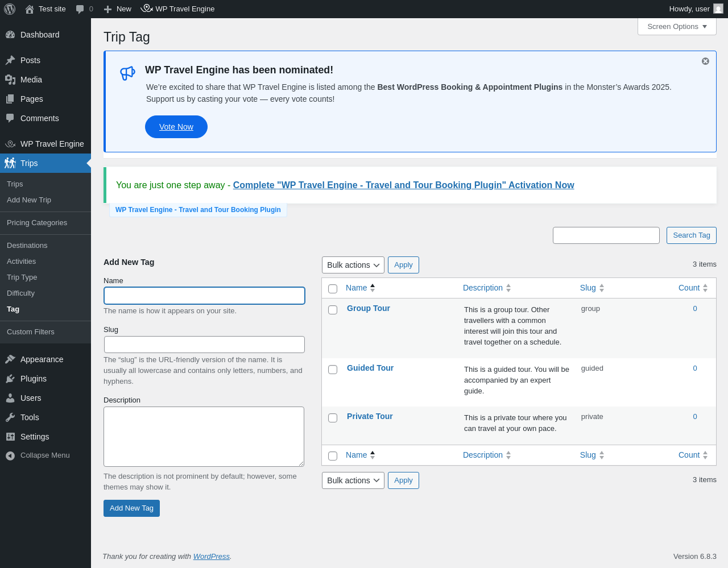Click the Plugins plug icon
Screen dimensions: 728x568
tap(10, 379)
